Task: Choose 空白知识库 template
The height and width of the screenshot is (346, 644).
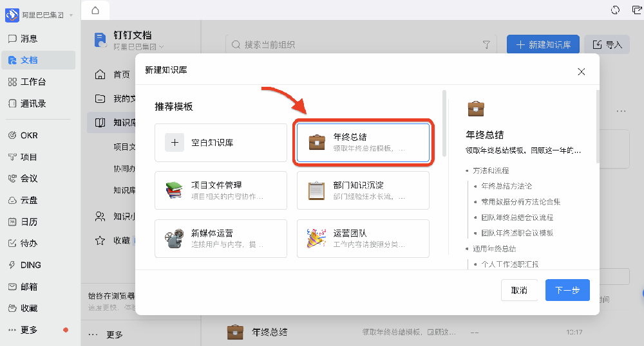Action: pyautogui.click(x=220, y=143)
